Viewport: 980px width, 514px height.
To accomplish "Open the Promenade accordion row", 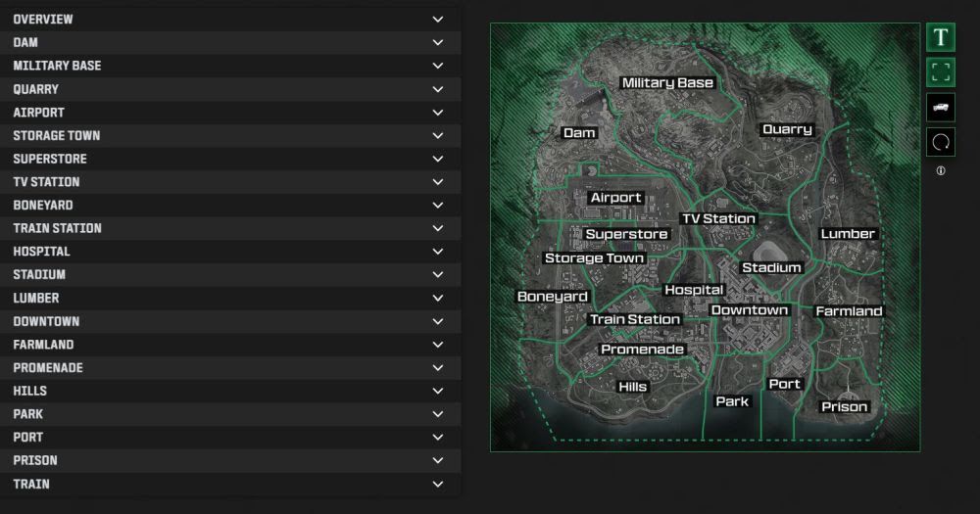I will point(230,367).
